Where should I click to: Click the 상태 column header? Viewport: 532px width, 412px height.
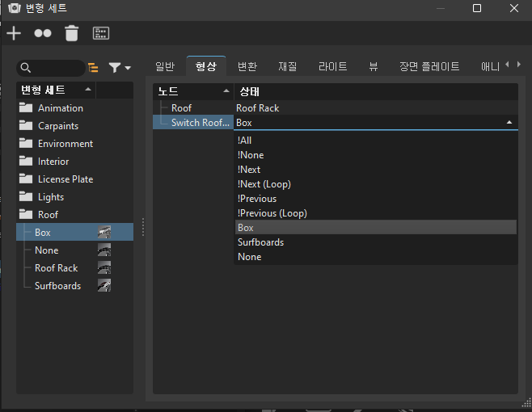tap(376, 91)
